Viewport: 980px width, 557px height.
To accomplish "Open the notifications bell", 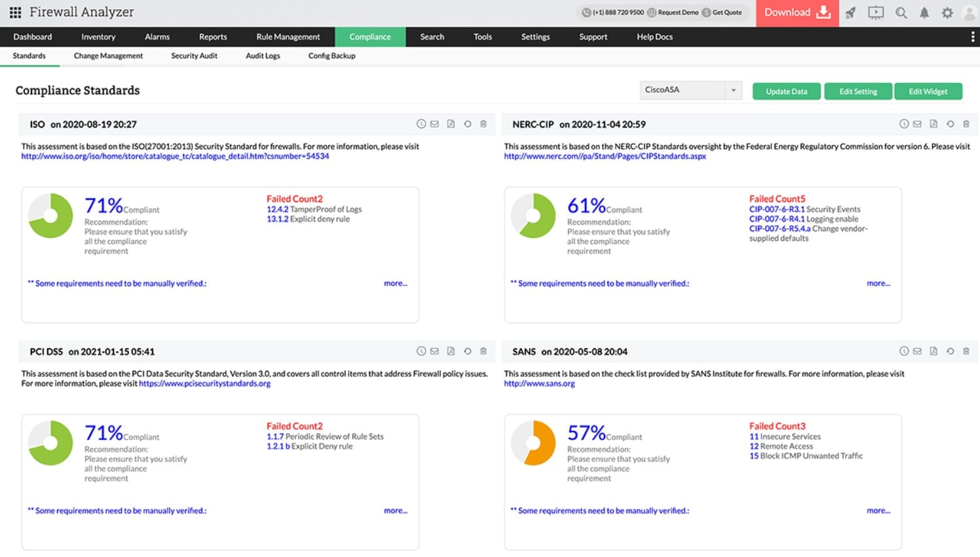I will click(x=924, y=12).
